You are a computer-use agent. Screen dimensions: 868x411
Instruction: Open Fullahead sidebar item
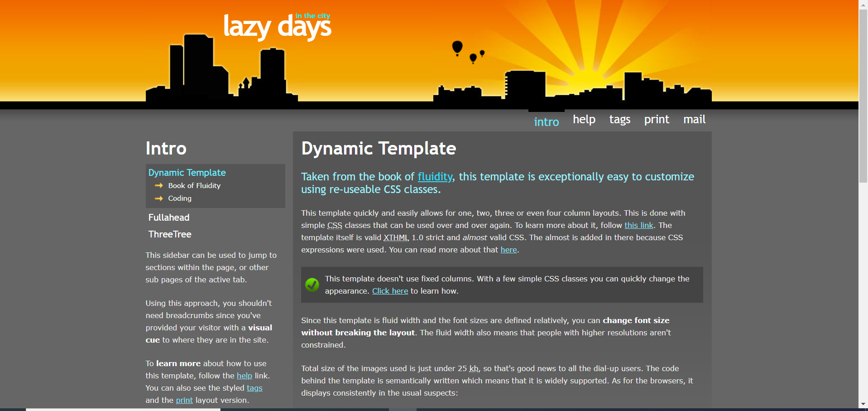pos(169,218)
